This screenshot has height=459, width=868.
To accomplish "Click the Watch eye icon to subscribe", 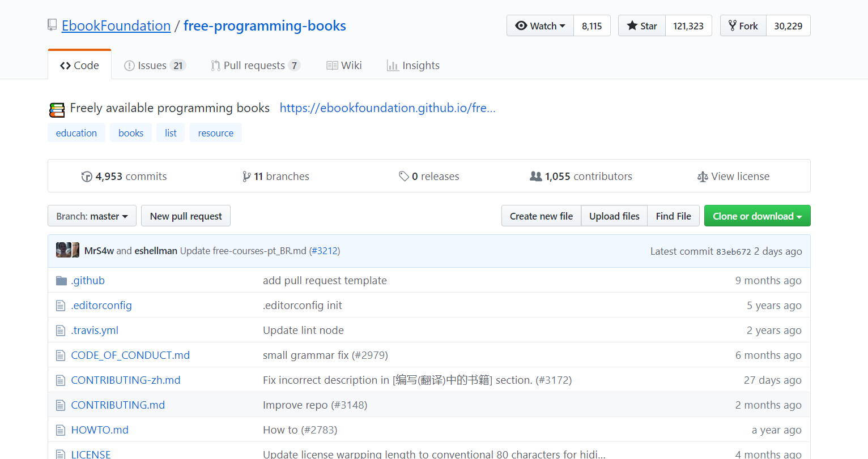I will point(521,25).
